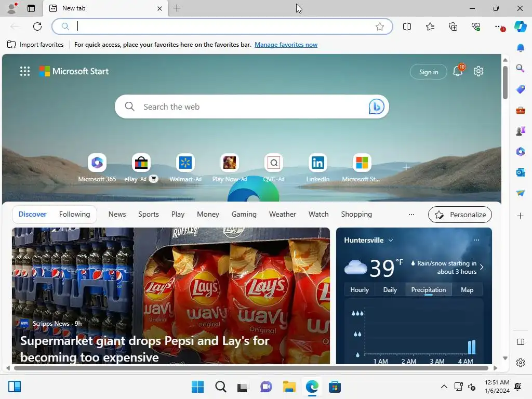
Task: Add a new sidebar app
Action: 521,216
